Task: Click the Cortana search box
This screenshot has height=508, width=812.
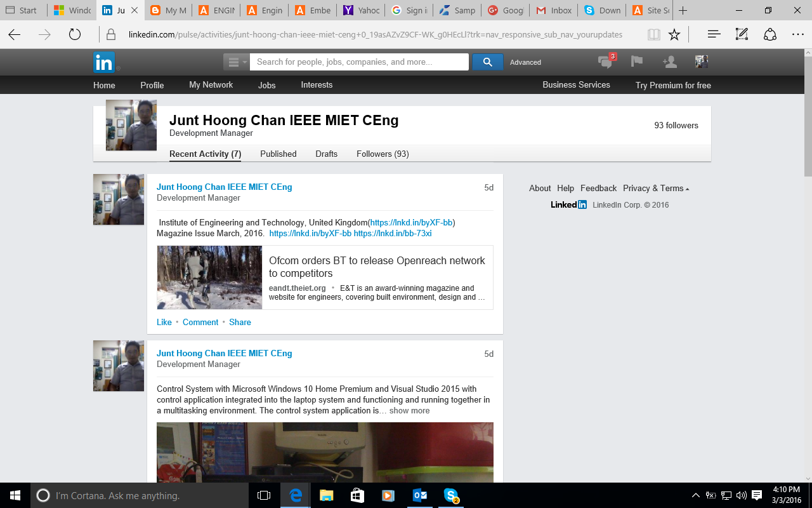Action: pyautogui.click(x=140, y=495)
